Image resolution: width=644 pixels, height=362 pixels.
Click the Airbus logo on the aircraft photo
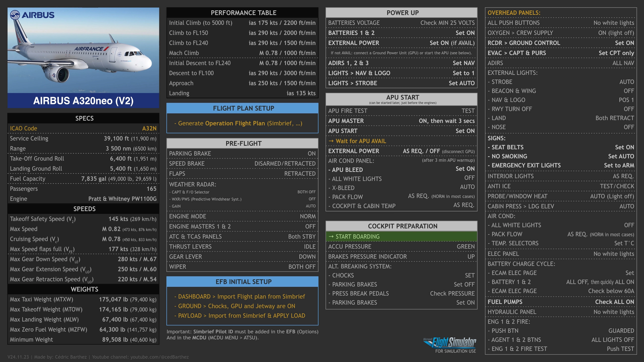point(32,15)
